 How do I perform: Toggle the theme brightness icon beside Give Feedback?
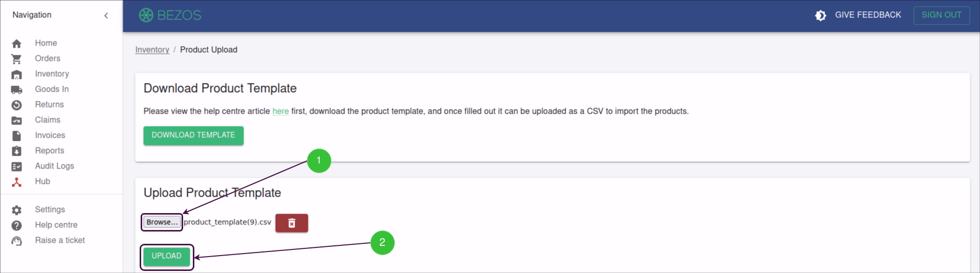(820, 15)
